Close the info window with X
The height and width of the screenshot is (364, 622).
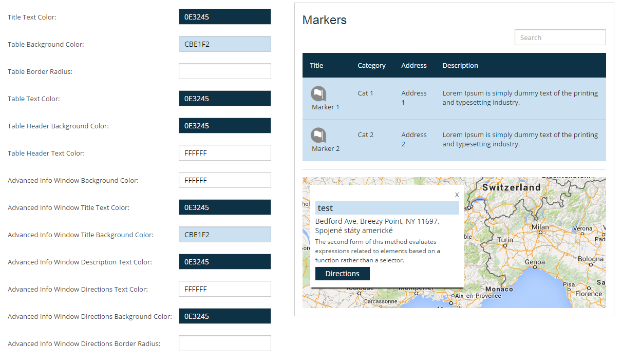click(x=457, y=195)
